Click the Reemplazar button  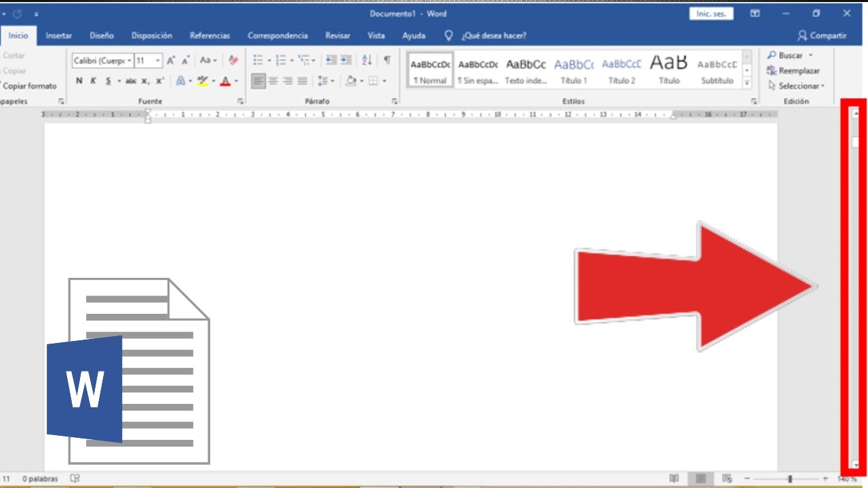click(x=793, y=70)
